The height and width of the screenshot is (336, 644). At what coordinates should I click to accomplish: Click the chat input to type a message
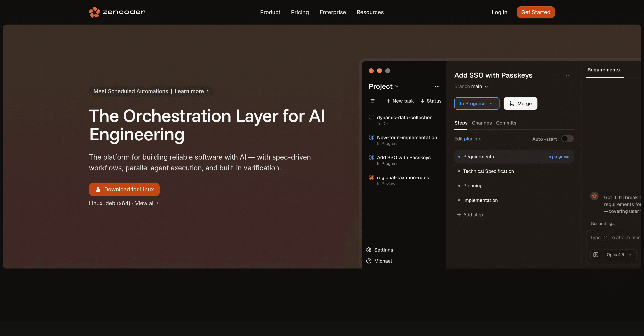(615, 237)
